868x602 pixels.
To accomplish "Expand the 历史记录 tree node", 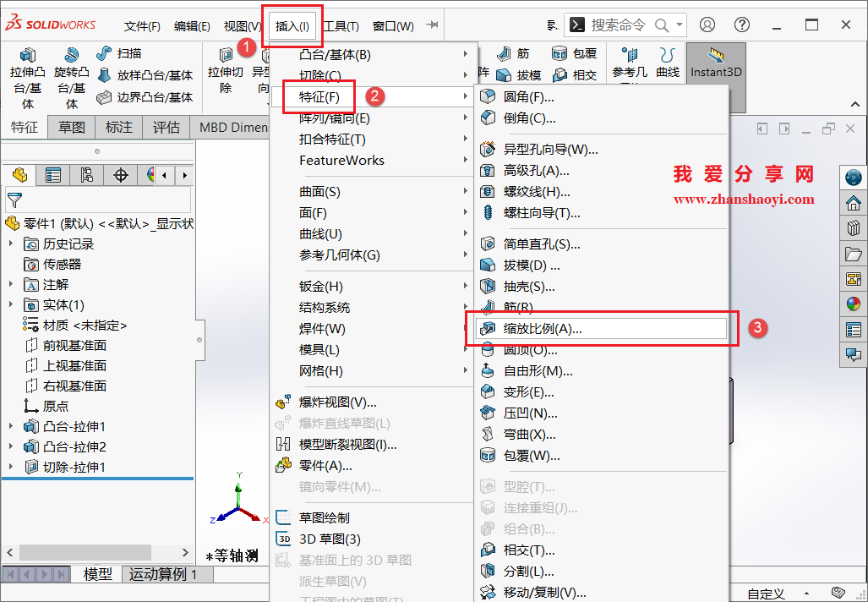I will (x=11, y=244).
